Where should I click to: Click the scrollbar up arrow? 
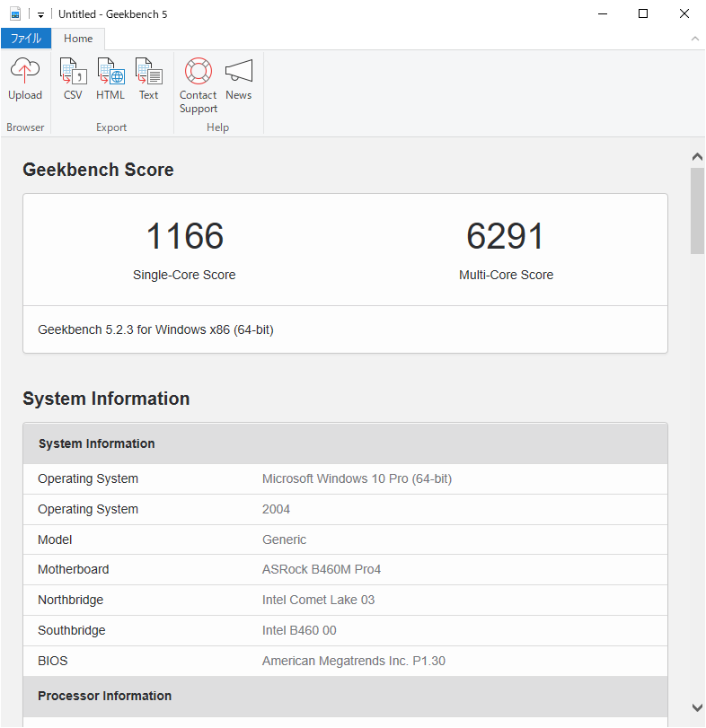697,157
